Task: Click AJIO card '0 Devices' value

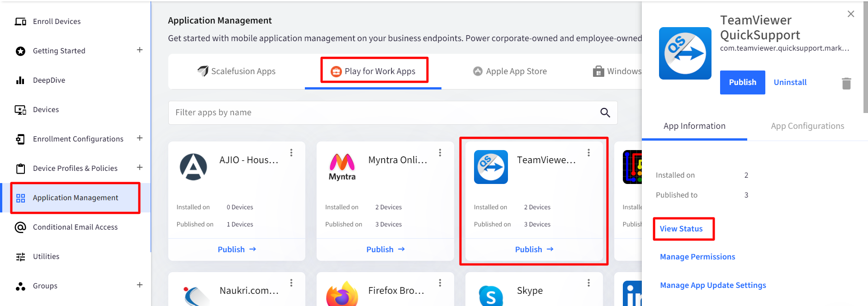Action: [x=240, y=207]
